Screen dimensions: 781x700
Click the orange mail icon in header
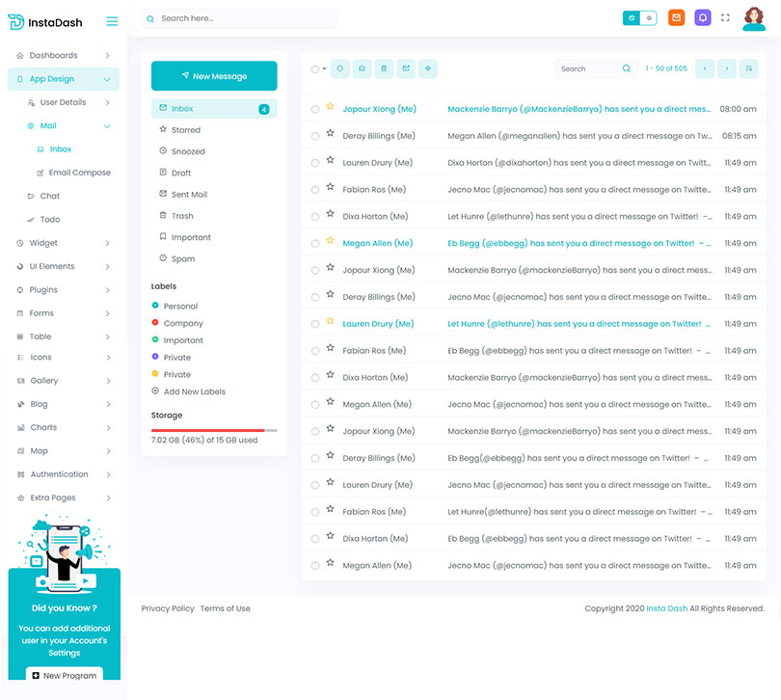tap(676, 18)
